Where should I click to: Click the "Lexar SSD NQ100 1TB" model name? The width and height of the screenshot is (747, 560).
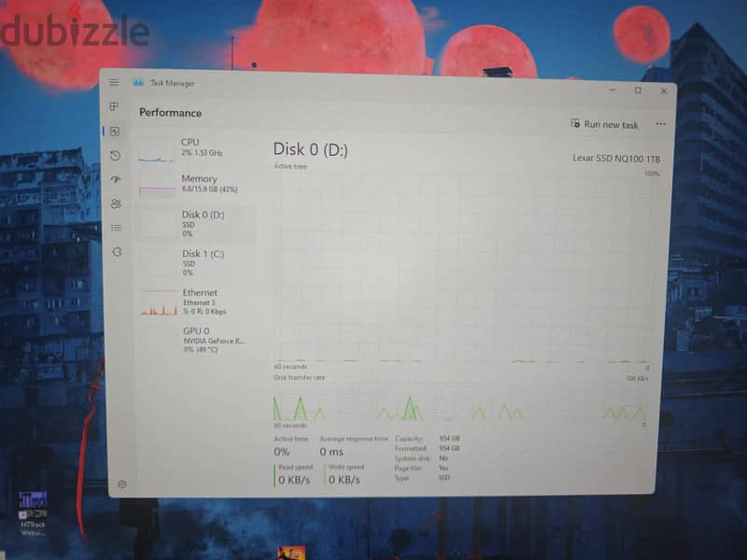pyautogui.click(x=616, y=158)
